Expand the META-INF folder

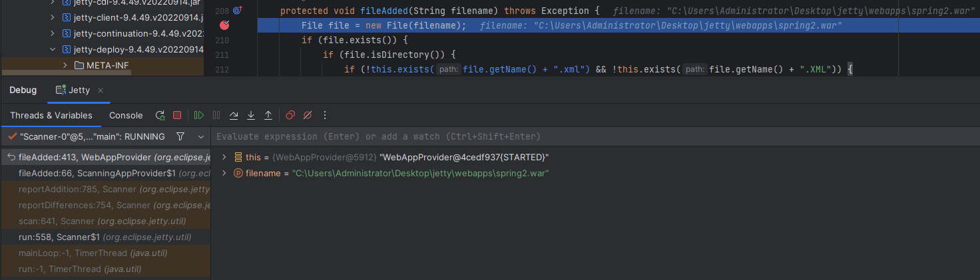click(65, 65)
